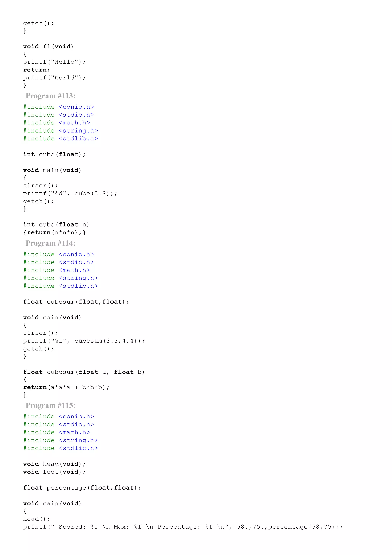Viewport: 392px width, 555px height.
Task: Click 'void main(void)' in Program #114
Action: [52, 318]
